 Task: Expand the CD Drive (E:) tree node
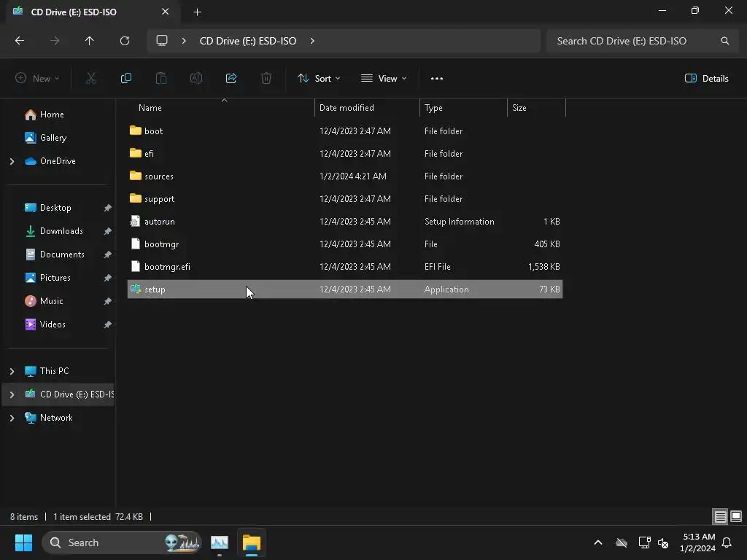tap(12, 394)
